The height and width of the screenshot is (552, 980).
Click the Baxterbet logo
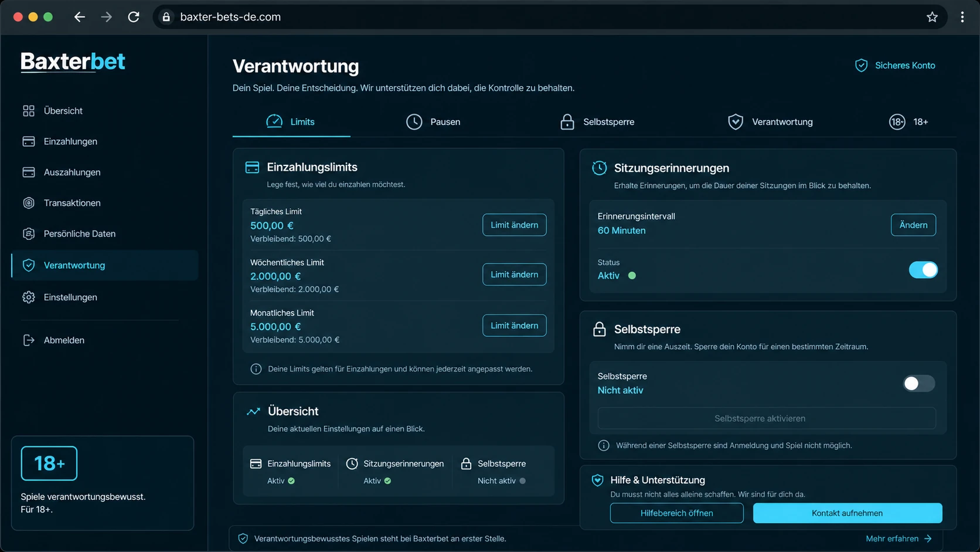pyautogui.click(x=73, y=62)
